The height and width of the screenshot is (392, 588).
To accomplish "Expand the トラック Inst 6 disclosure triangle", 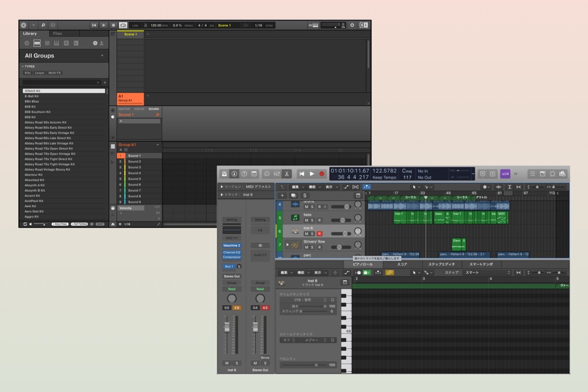I will [222, 195].
